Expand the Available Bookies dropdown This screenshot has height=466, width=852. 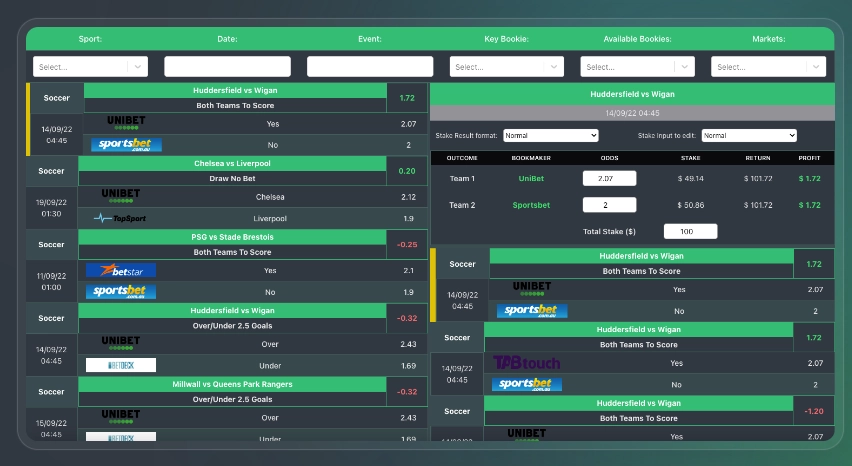pyautogui.click(x=637, y=67)
